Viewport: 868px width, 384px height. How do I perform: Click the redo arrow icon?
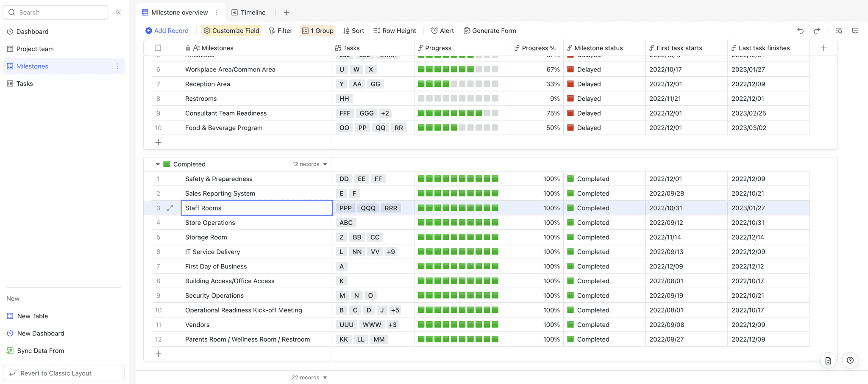point(817,30)
